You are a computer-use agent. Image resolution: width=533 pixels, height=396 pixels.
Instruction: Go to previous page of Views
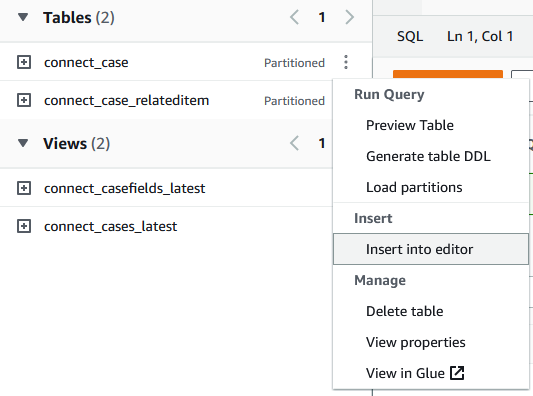(x=294, y=143)
